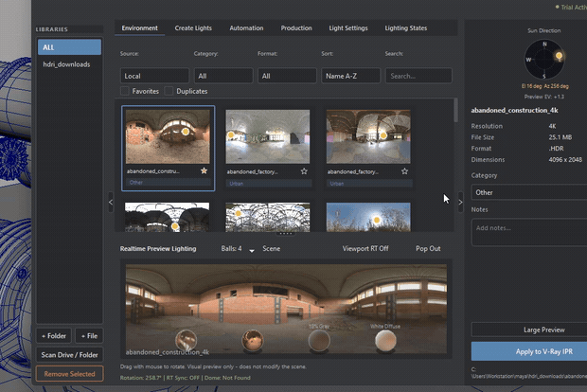Click the 4096 x 2048 dimensions value
Viewport: 587px width, 392px height.
click(565, 159)
